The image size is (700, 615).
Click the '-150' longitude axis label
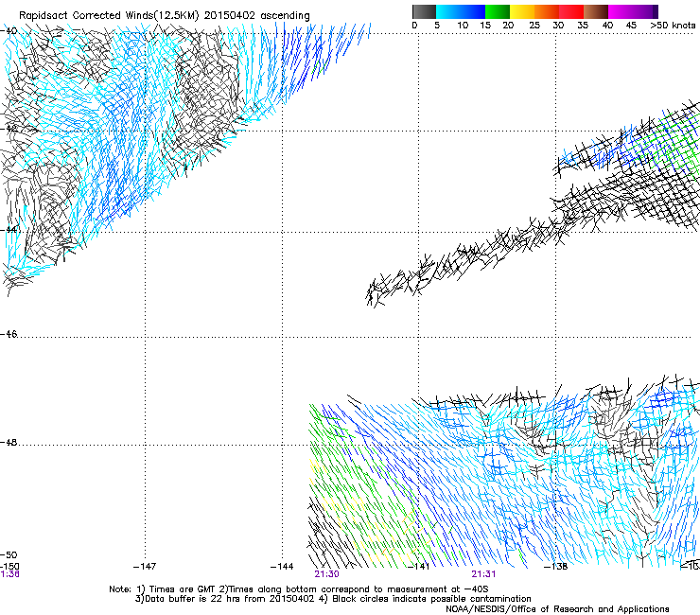[x=9, y=567]
